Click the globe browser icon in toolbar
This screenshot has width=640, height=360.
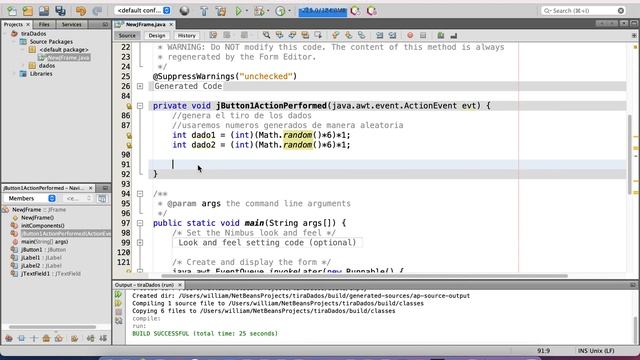click(x=184, y=11)
